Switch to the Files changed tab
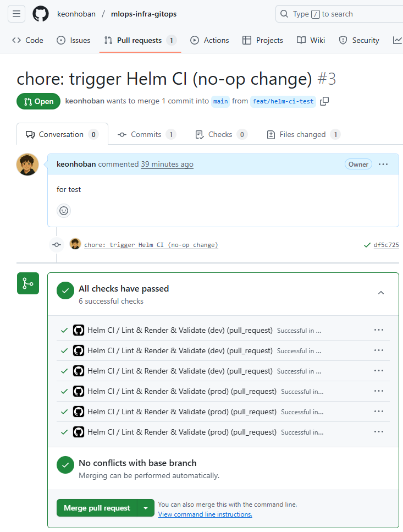This screenshot has height=532, width=403. point(303,134)
